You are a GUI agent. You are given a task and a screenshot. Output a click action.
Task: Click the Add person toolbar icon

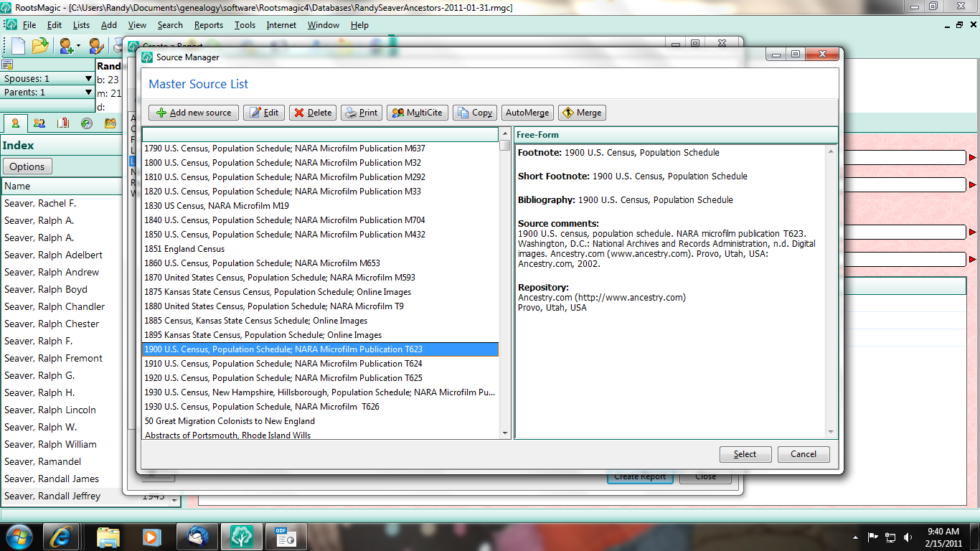pos(66,46)
